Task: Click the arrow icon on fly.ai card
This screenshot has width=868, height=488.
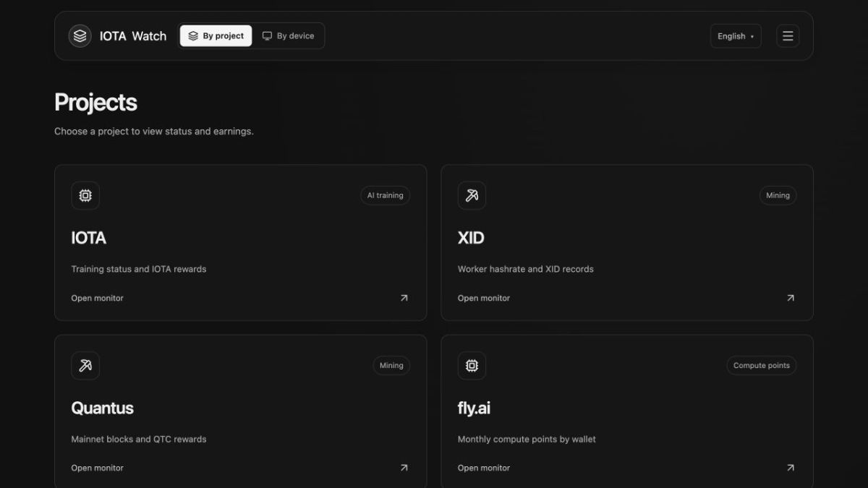Action: [x=790, y=468]
